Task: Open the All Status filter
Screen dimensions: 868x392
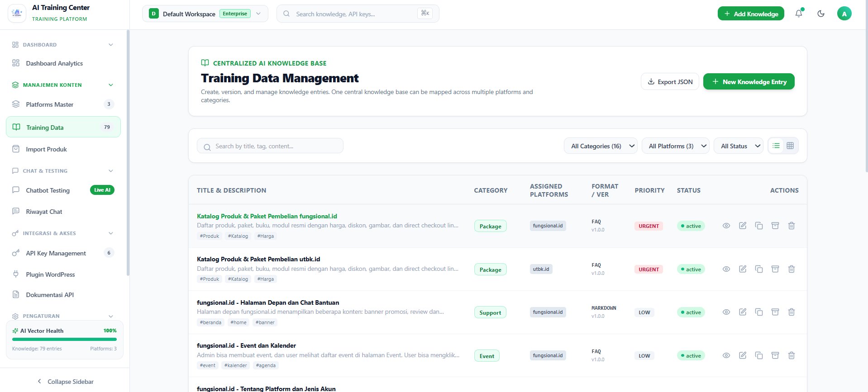Action: 739,146
